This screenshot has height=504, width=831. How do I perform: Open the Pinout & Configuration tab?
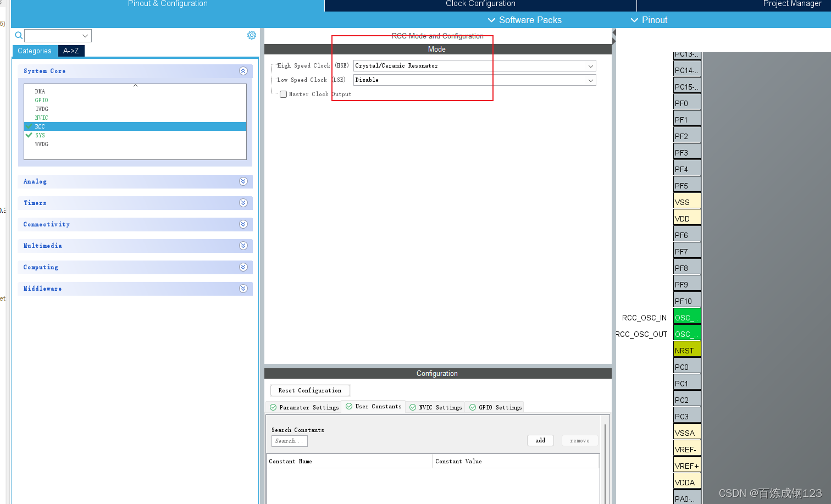point(168,4)
